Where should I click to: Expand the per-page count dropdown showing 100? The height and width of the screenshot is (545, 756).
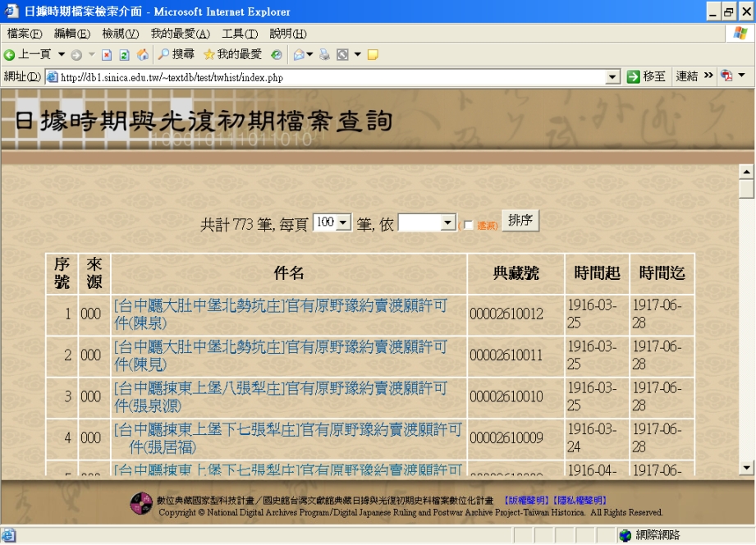click(x=343, y=222)
